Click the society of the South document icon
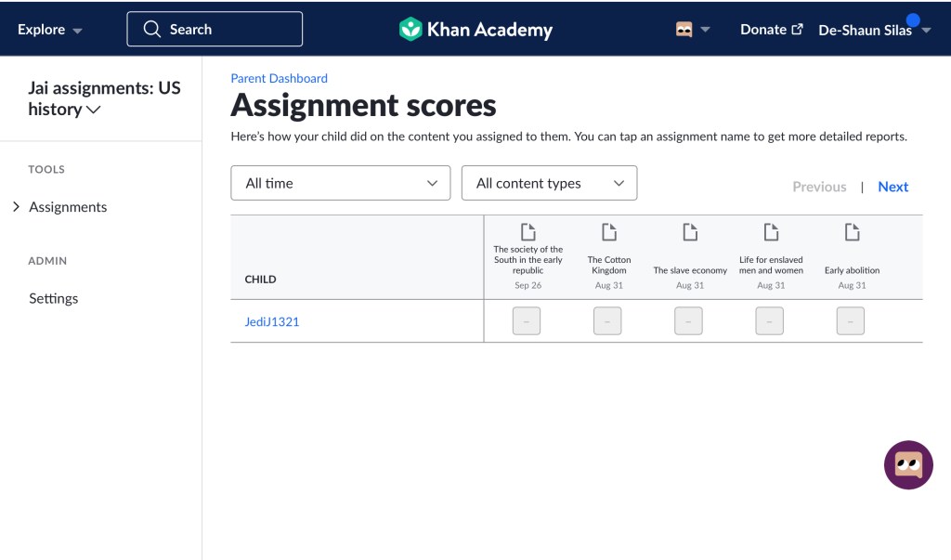Screen dimensions: 951x560 click(528, 232)
